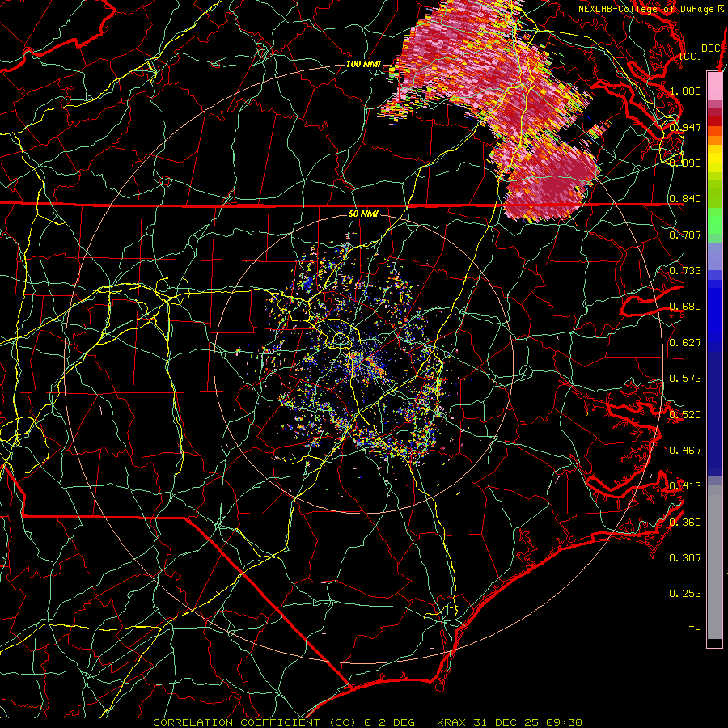Viewport: 728px width, 728px height.
Task: Click the 0.840 legend value
Action: tap(685, 199)
